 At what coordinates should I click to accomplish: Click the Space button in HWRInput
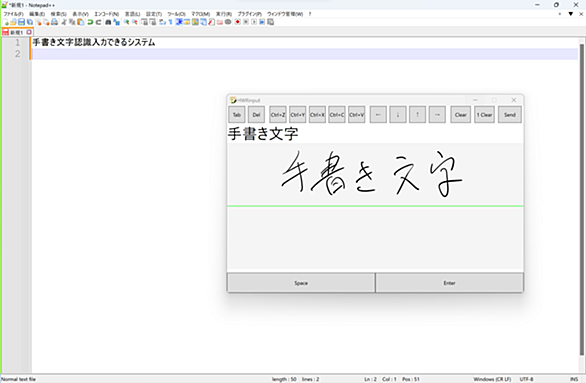coord(301,283)
